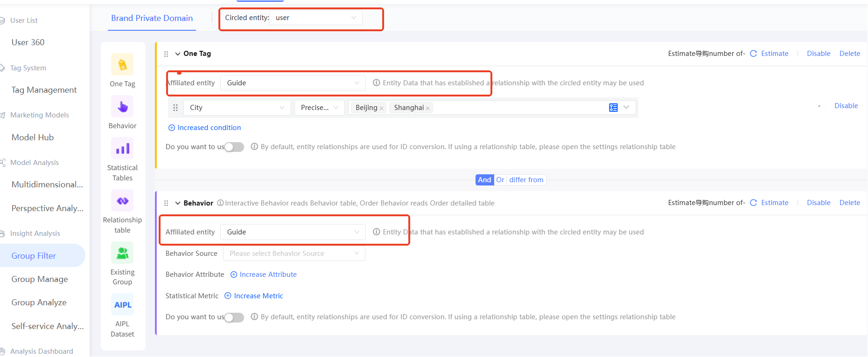Screen dimensions: 868x357
Task: Open the Circled entity dropdown
Action: point(316,18)
